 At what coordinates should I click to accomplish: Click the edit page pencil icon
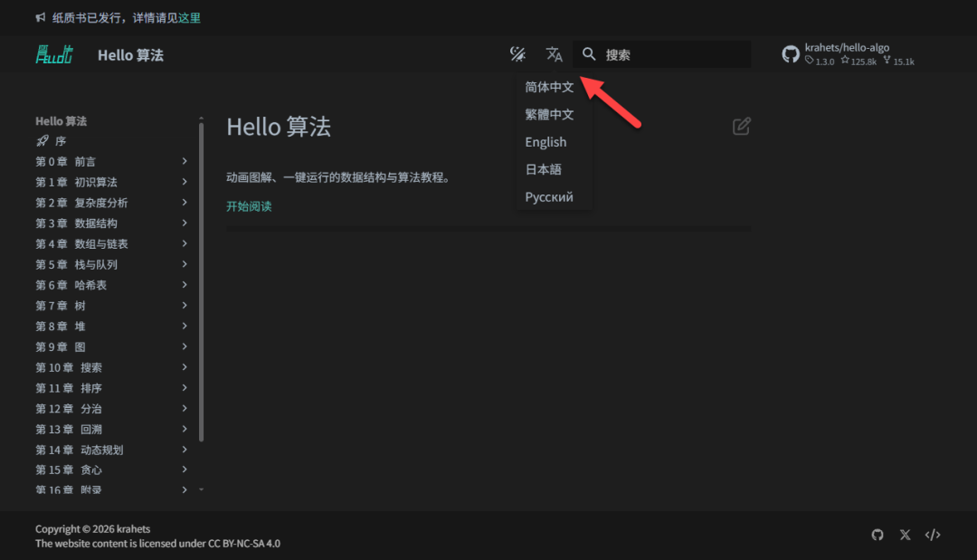click(x=741, y=127)
